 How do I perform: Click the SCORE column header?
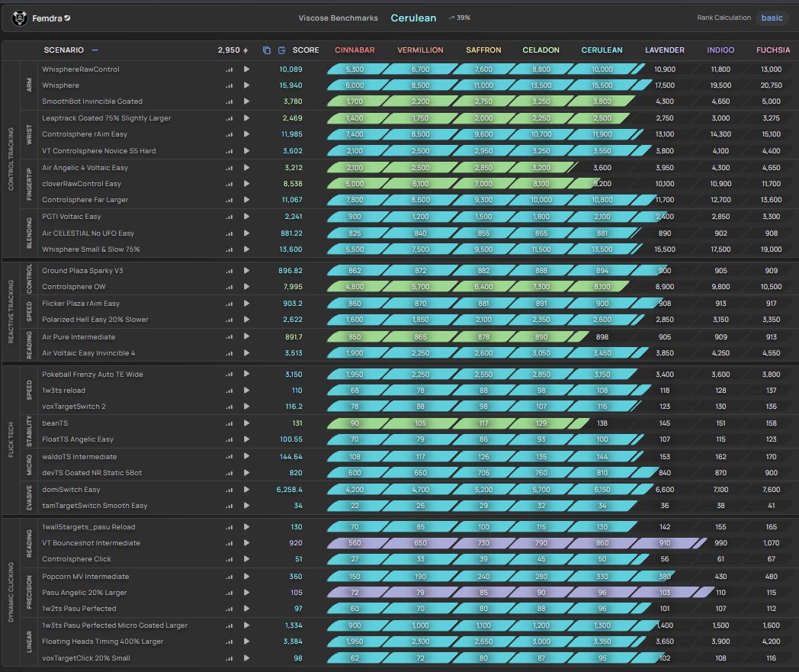pyautogui.click(x=306, y=50)
